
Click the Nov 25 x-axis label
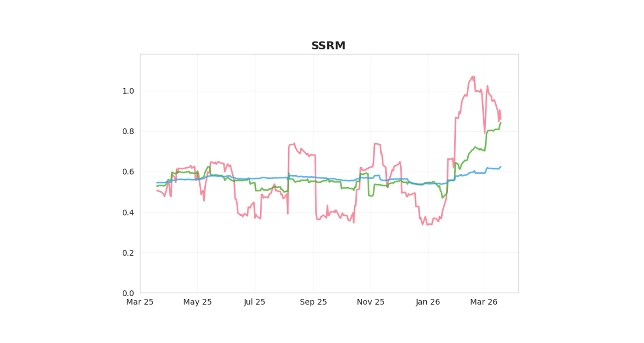click(x=371, y=302)
